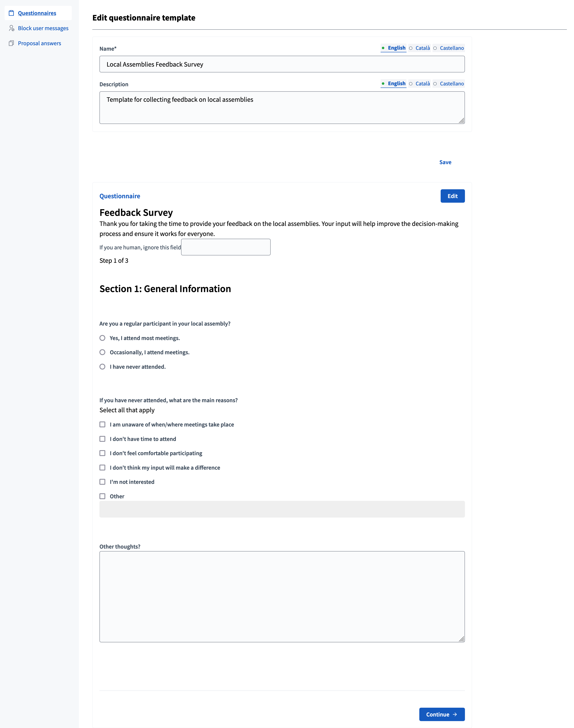Check the "Other" option checkbox
Image resolution: width=574 pixels, height=728 pixels.
(103, 496)
